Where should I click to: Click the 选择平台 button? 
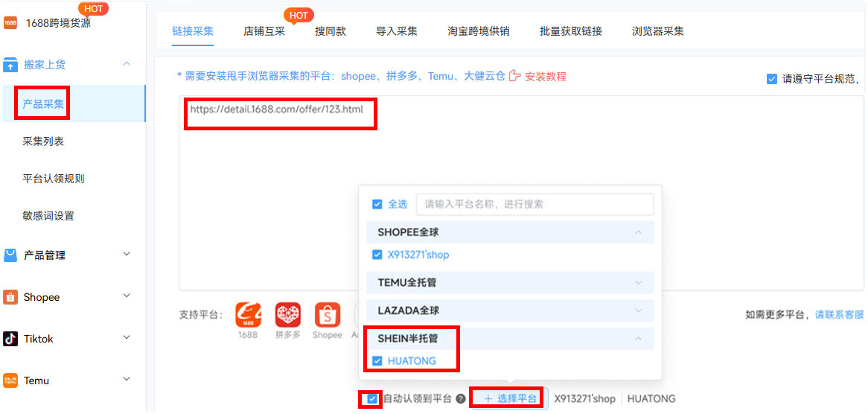510,398
